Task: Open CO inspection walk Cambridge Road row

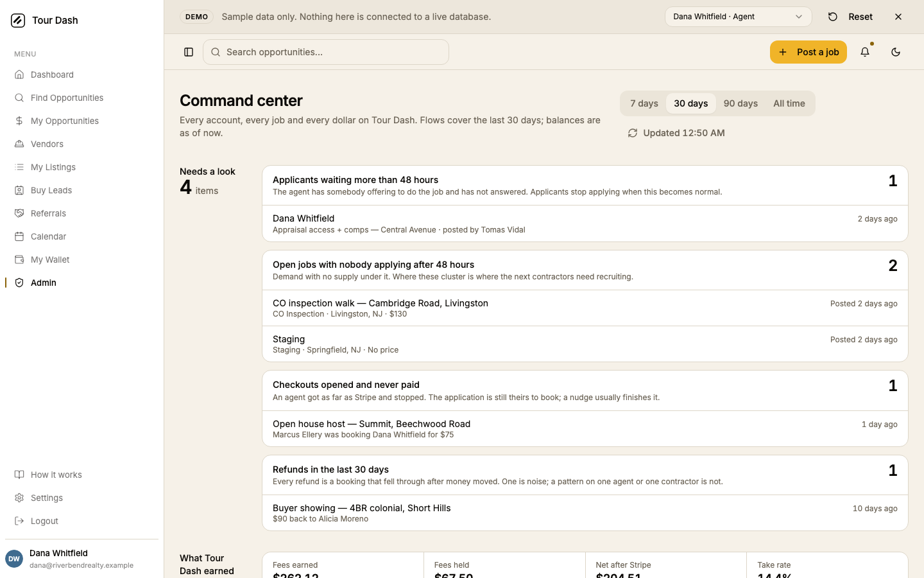Action: (x=585, y=308)
